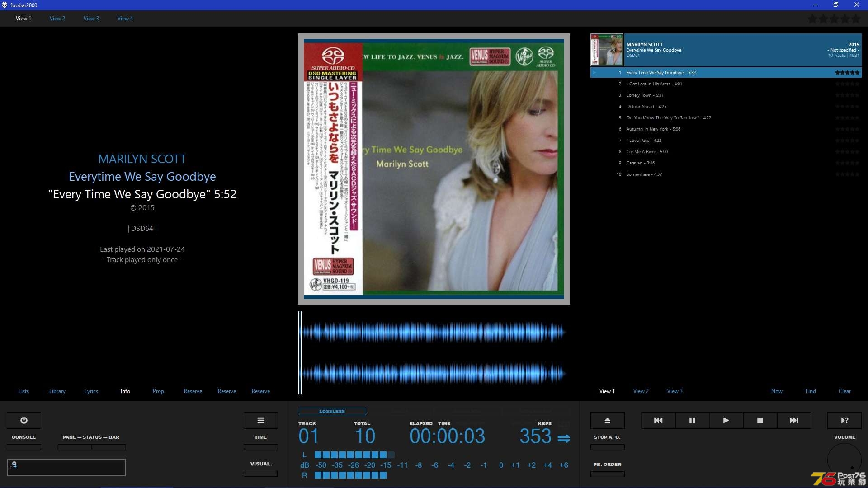Viewport: 868px width, 488px height.
Task: Toggle the VISUAL. indicator bar
Action: pos(261,474)
